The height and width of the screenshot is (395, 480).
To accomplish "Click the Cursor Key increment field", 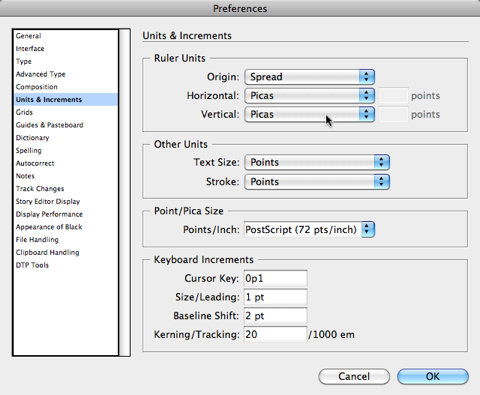I will pos(275,278).
